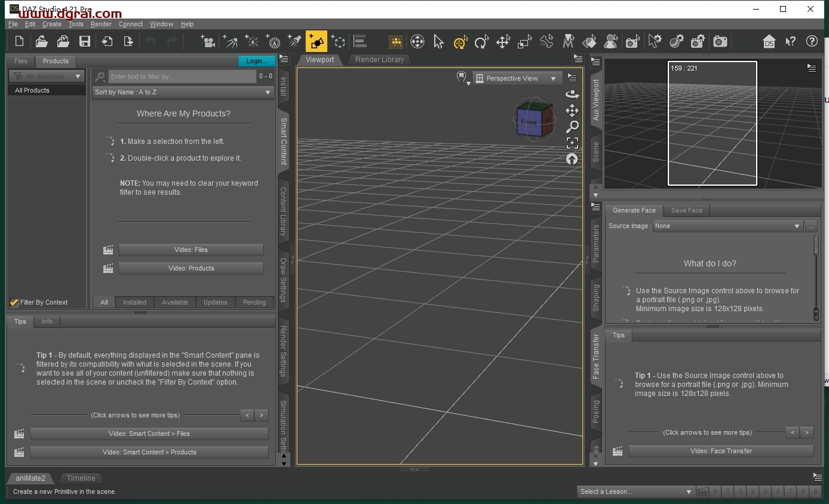
Task: Switch to the Files tab
Action: tap(21, 61)
